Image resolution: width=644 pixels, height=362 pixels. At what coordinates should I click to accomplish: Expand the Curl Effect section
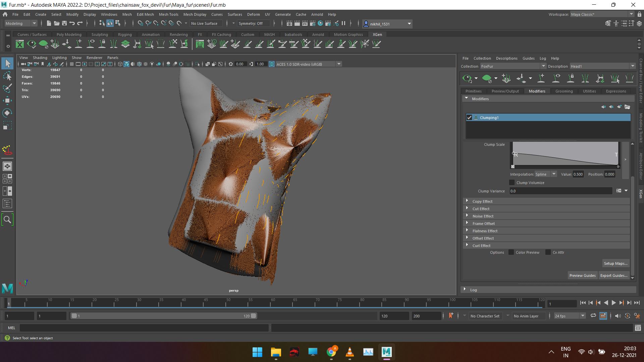point(467,245)
